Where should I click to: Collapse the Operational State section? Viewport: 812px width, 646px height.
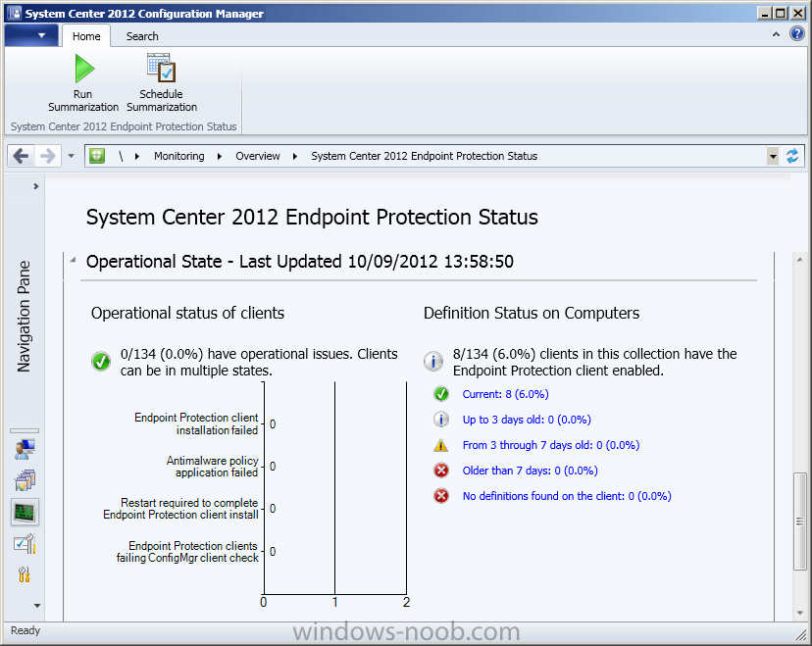[74, 260]
